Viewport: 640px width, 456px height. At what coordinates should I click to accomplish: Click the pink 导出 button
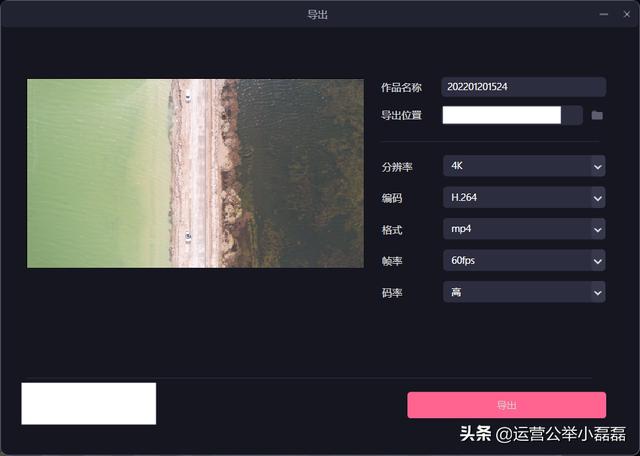tap(507, 405)
